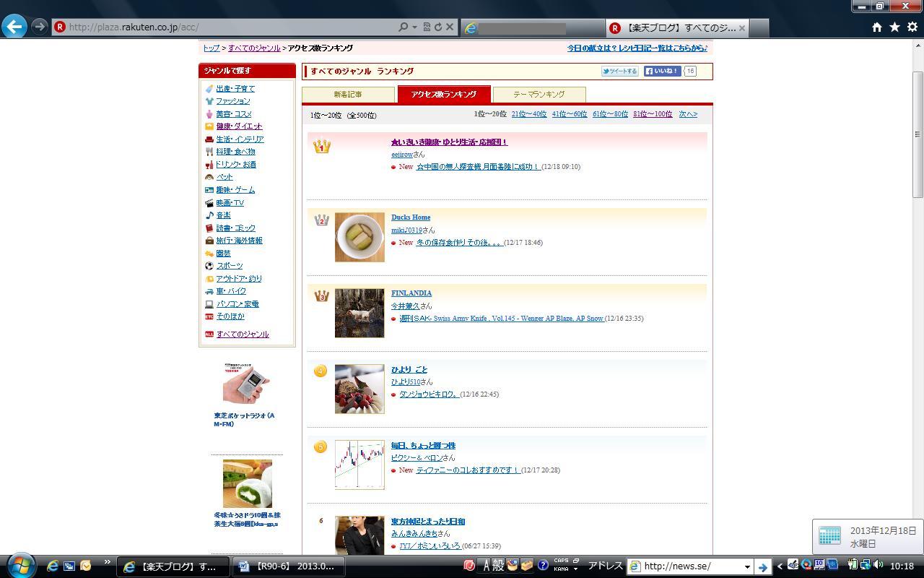Go to ranking page 21位〜40位
Image resolution: width=924 pixels, height=578 pixels.
(x=528, y=114)
